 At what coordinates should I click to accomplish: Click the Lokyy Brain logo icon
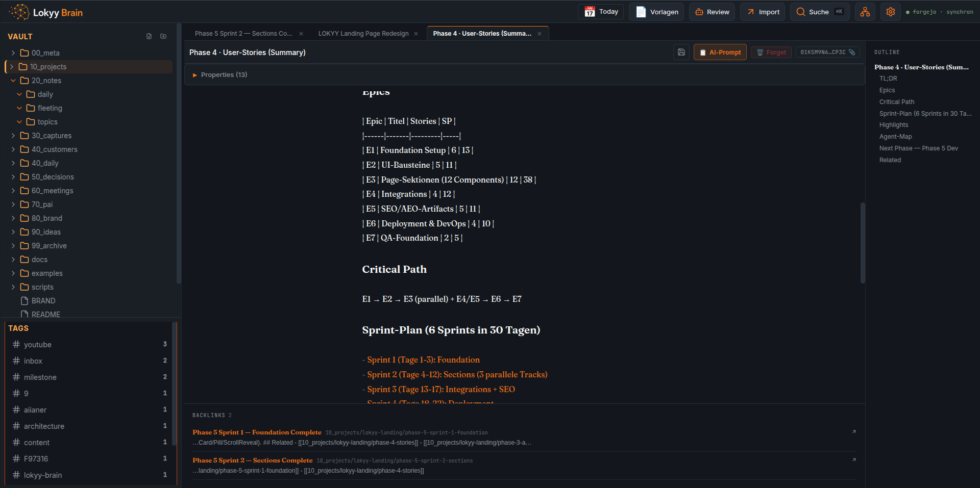coord(19,12)
